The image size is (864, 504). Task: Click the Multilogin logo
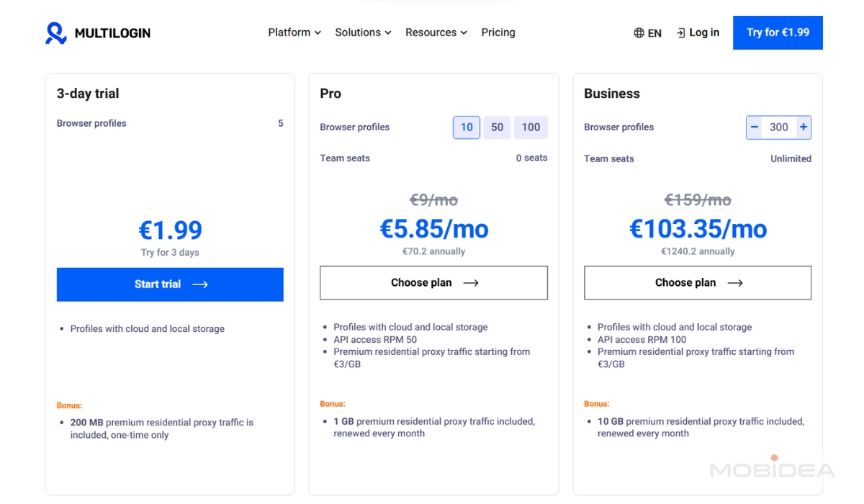[97, 32]
